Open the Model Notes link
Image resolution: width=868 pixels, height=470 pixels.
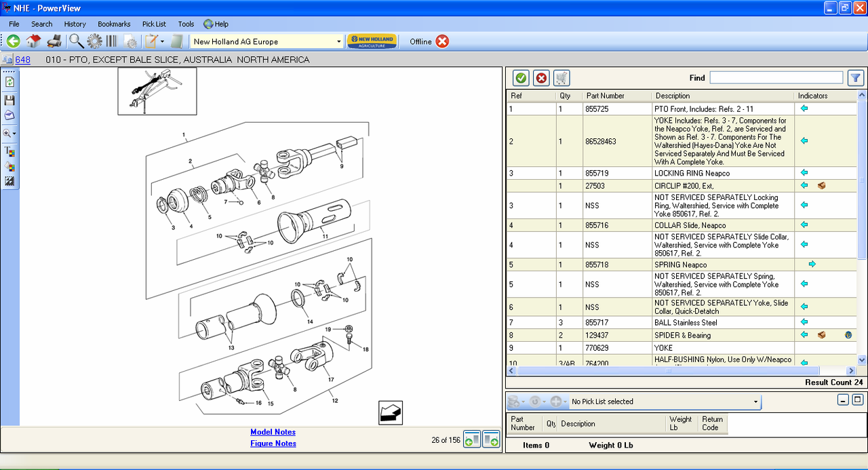pyautogui.click(x=273, y=432)
